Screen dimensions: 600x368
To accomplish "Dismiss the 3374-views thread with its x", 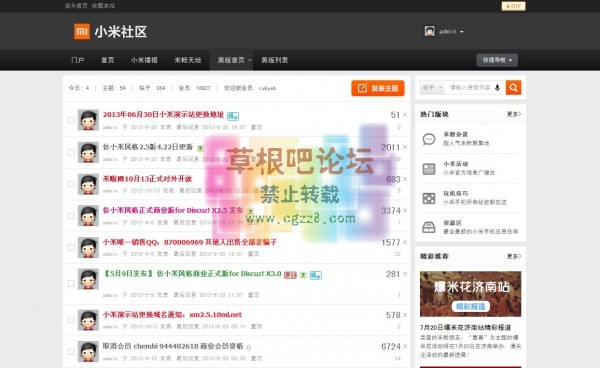I will coord(405,210).
